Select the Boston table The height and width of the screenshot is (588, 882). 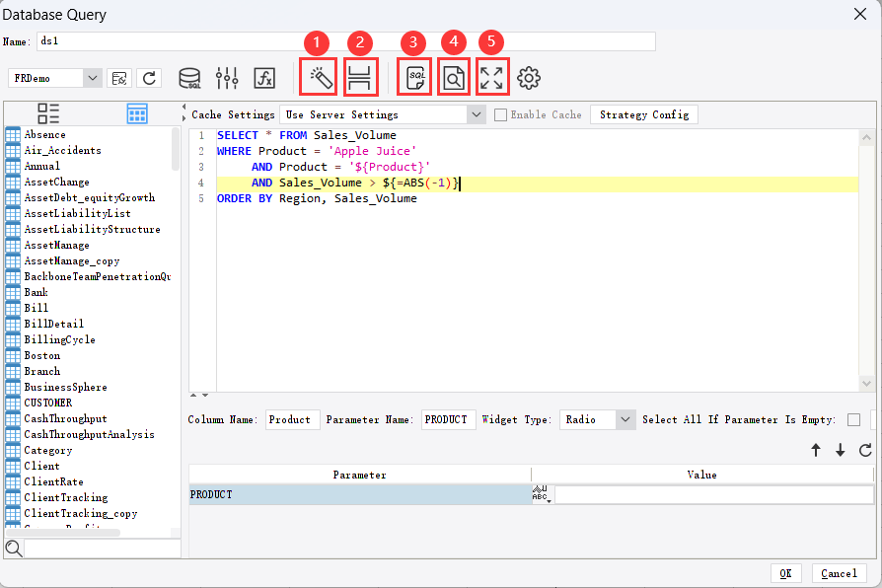tap(41, 355)
